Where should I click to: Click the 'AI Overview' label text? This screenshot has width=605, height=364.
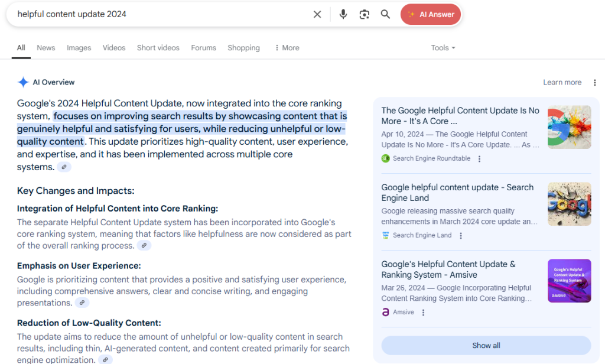54,82
